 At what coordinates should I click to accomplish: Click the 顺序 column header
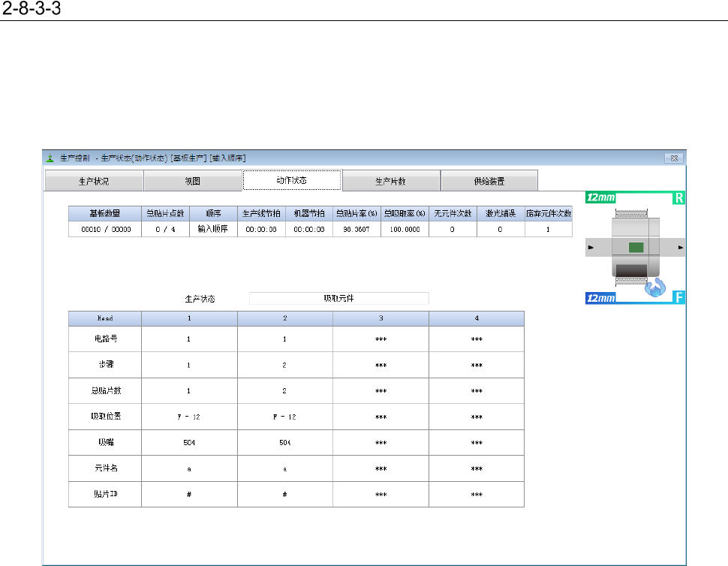pos(214,214)
